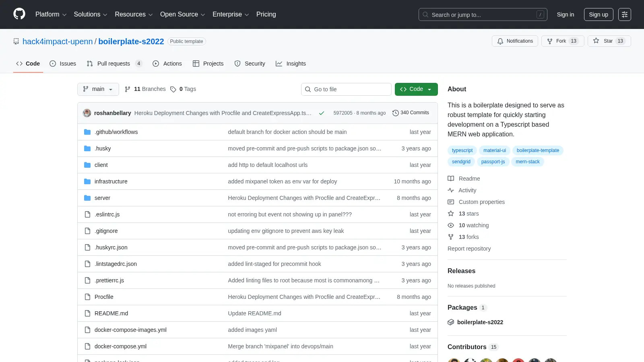
Task: Click the Readme book icon
Action: 451,179
